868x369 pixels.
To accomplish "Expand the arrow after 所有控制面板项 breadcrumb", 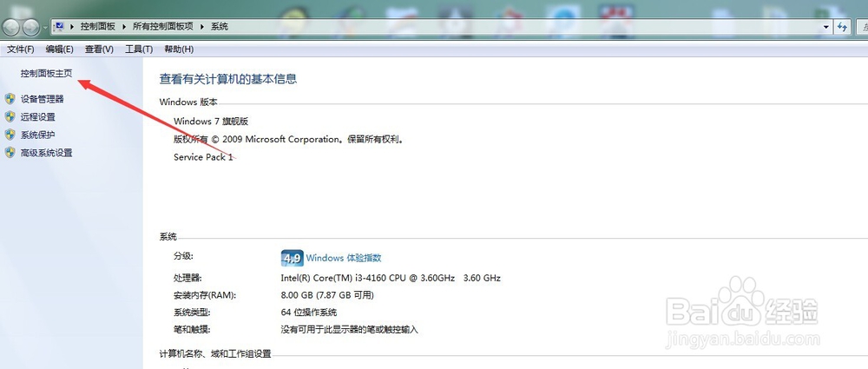I will click(202, 27).
